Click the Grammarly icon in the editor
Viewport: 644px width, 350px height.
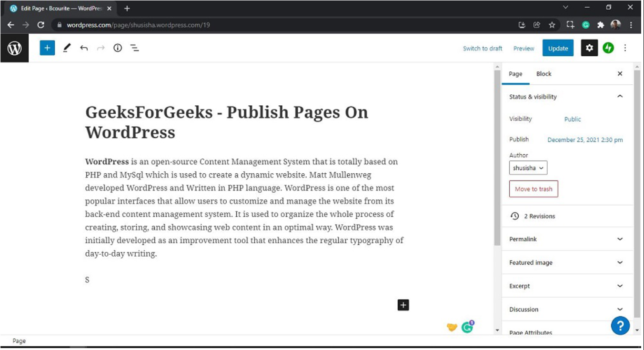coord(468,327)
